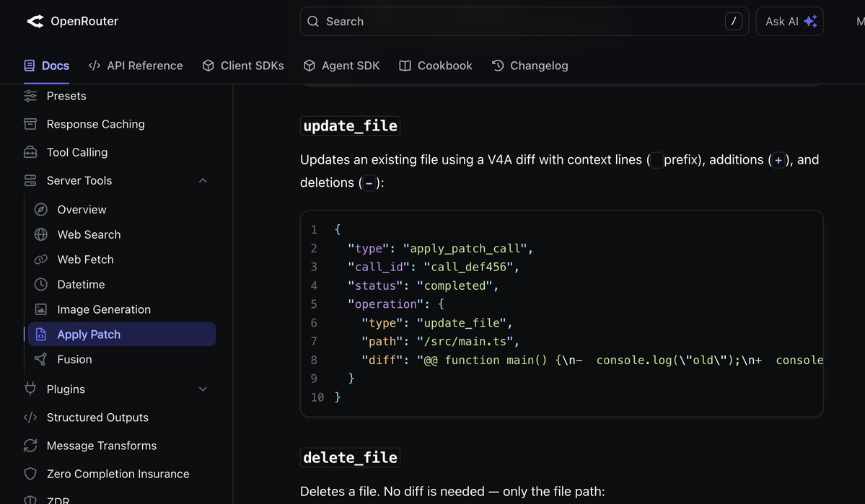Click the Tool Calling toolbox icon
865x504 pixels.
click(30, 152)
